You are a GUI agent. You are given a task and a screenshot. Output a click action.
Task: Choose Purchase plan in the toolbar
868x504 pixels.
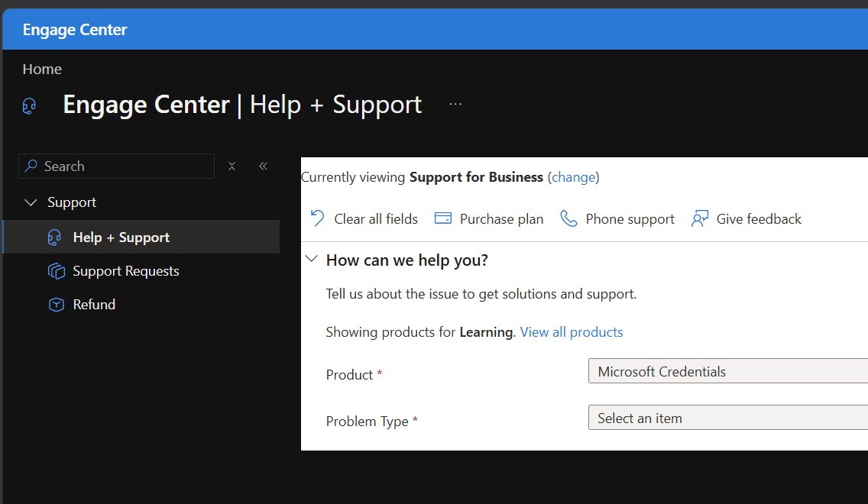[x=501, y=219]
